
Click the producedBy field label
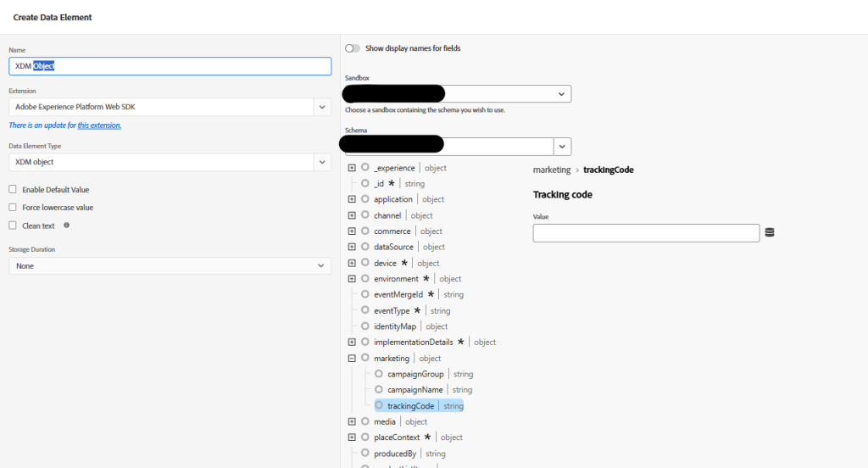coord(395,454)
